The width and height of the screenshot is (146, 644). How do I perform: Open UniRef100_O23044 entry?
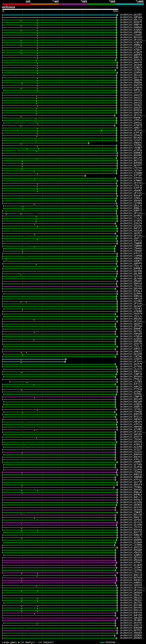click(131, 276)
